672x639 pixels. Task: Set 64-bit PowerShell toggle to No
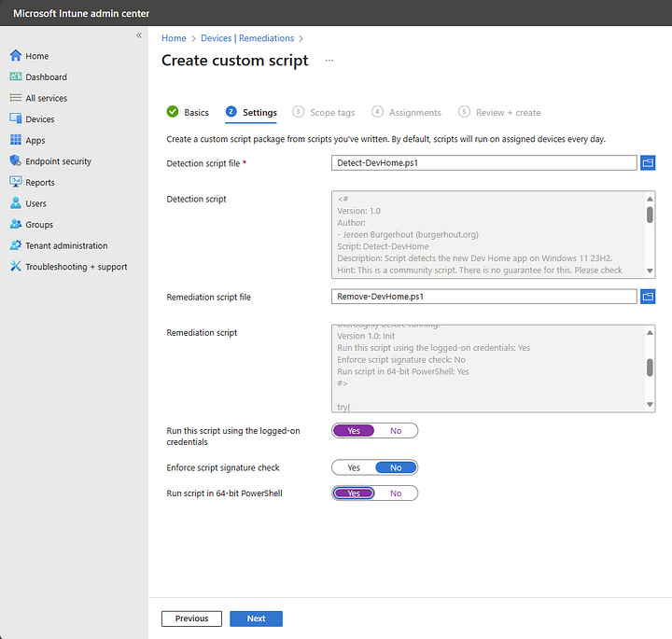pyautogui.click(x=396, y=493)
